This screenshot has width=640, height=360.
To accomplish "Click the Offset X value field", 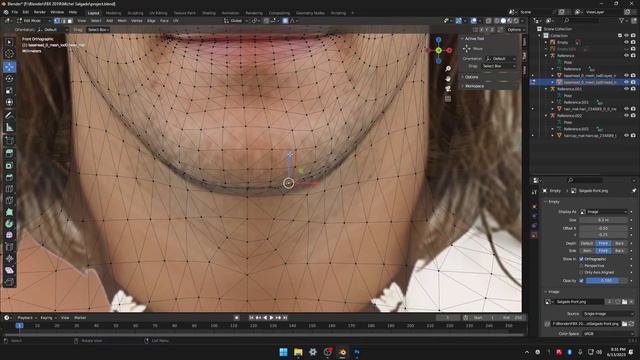I will [x=603, y=228].
